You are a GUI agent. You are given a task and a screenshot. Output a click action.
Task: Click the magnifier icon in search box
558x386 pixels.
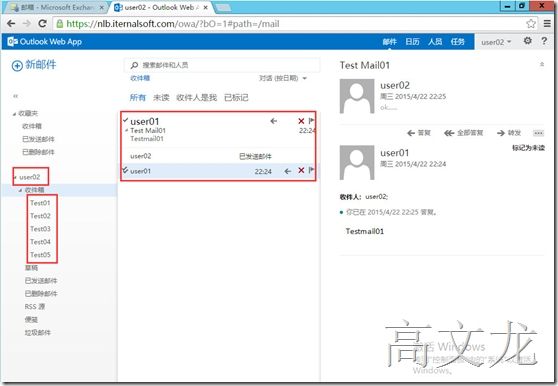pyautogui.click(x=134, y=65)
